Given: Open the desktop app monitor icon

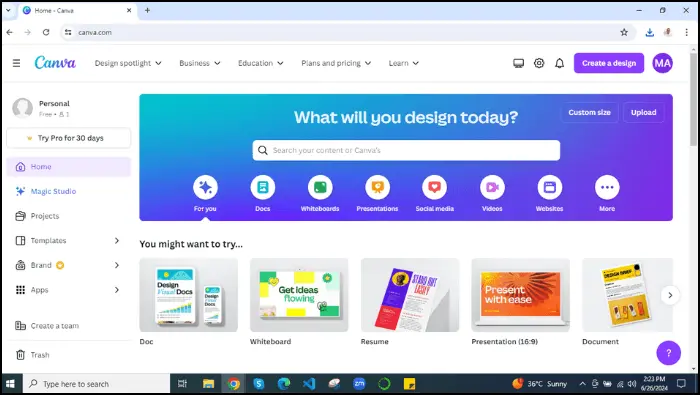Looking at the screenshot, I should click(518, 63).
